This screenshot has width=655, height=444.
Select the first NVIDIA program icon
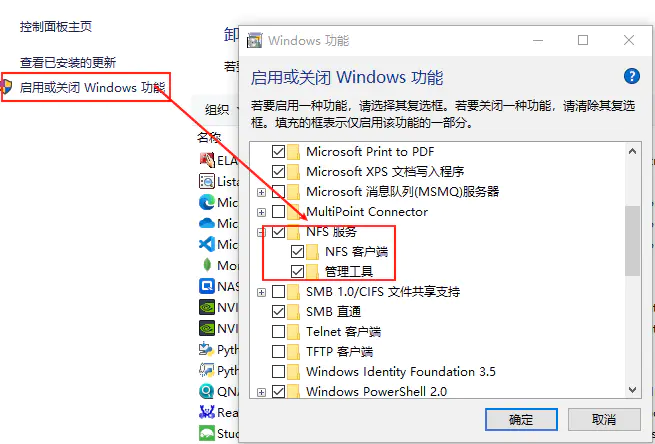click(x=207, y=307)
